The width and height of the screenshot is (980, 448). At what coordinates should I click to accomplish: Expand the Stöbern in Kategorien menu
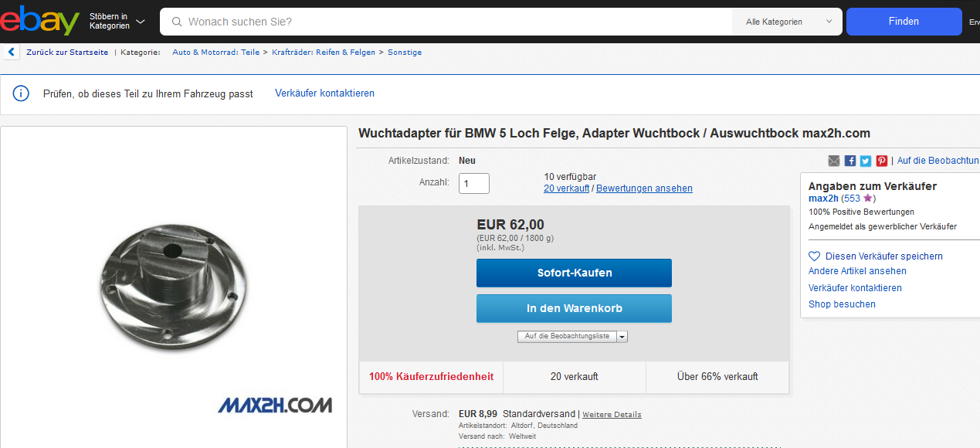point(117,22)
